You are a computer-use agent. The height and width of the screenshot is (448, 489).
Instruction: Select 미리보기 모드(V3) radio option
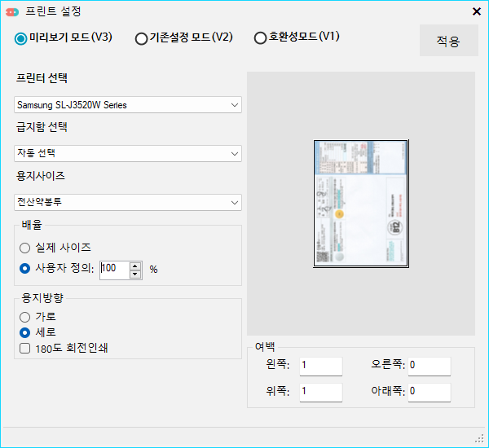[x=21, y=38]
